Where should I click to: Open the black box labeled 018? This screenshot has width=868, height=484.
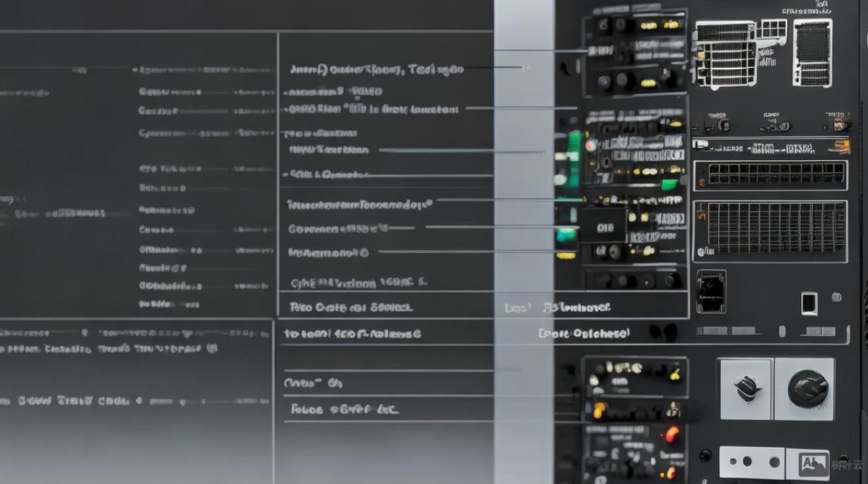(603, 227)
